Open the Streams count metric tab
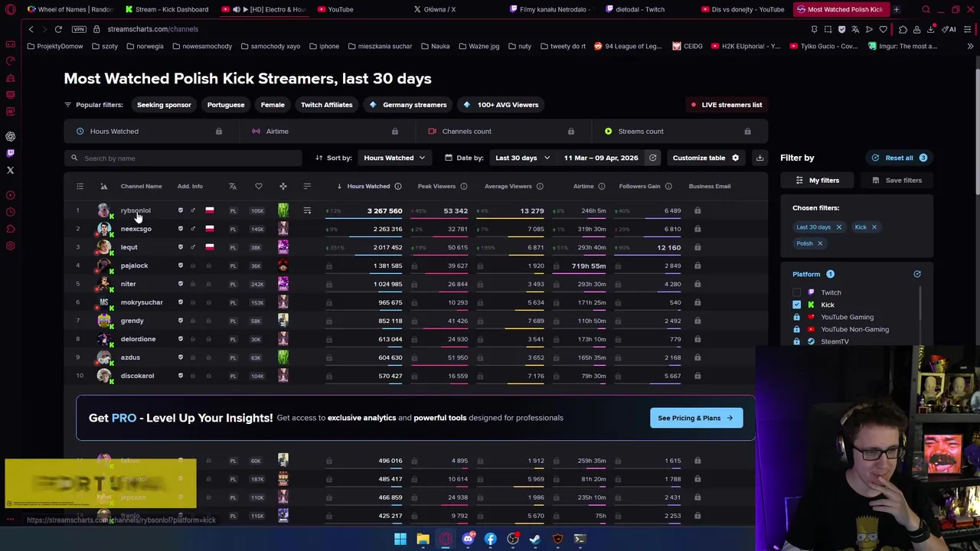The height and width of the screenshot is (551, 980). (x=679, y=132)
